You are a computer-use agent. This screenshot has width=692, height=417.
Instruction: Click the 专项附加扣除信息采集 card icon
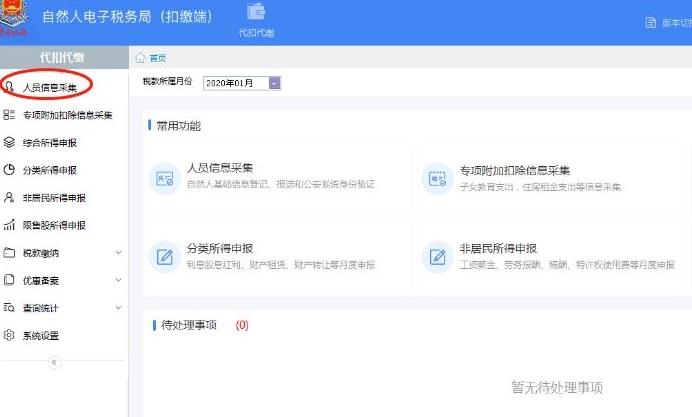pos(436,177)
